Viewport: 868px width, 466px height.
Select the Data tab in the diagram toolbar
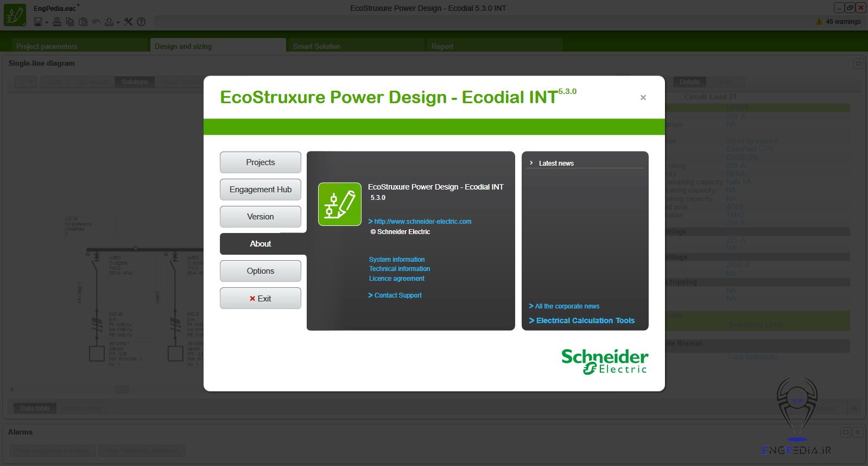(x=54, y=82)
